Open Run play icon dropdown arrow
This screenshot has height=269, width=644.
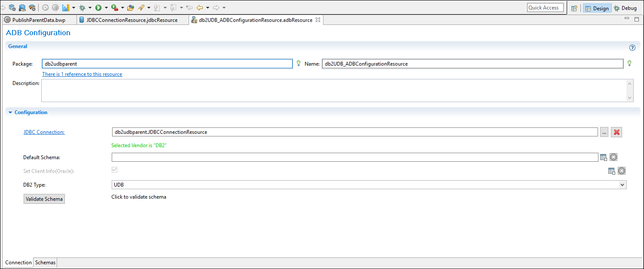point(106,8)
